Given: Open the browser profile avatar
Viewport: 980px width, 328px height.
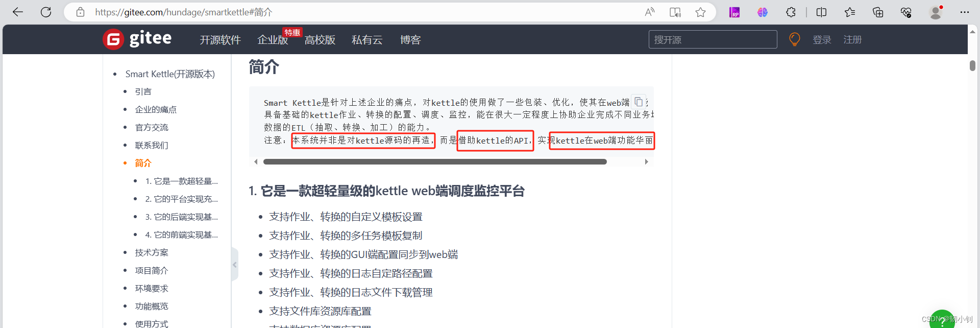Looking at the screenshot, I should [x=936, y=12].
